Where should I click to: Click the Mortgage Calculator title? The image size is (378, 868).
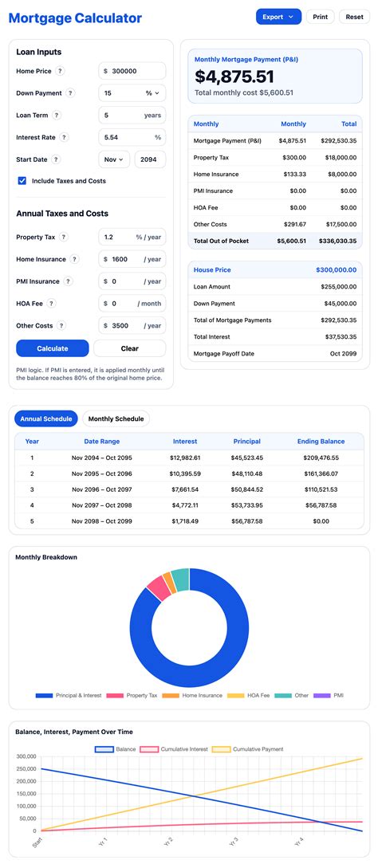[x=76, y=18]
